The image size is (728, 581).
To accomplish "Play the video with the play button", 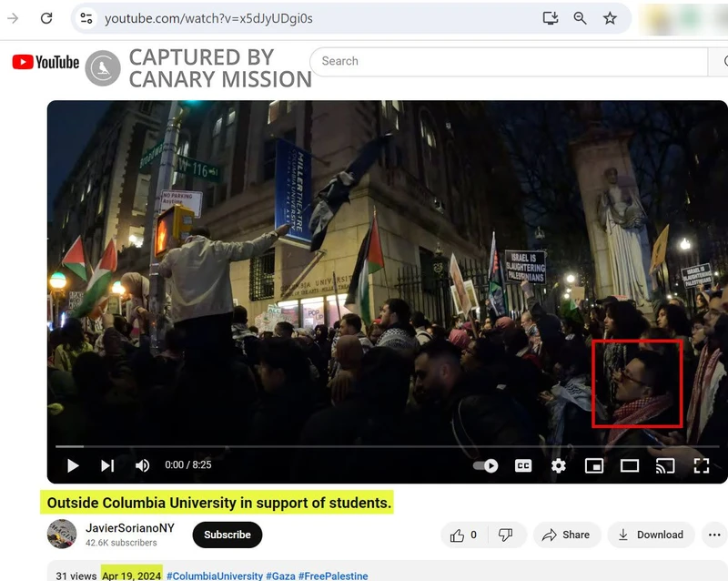I will pyautogui.click(x=73, y=465).
